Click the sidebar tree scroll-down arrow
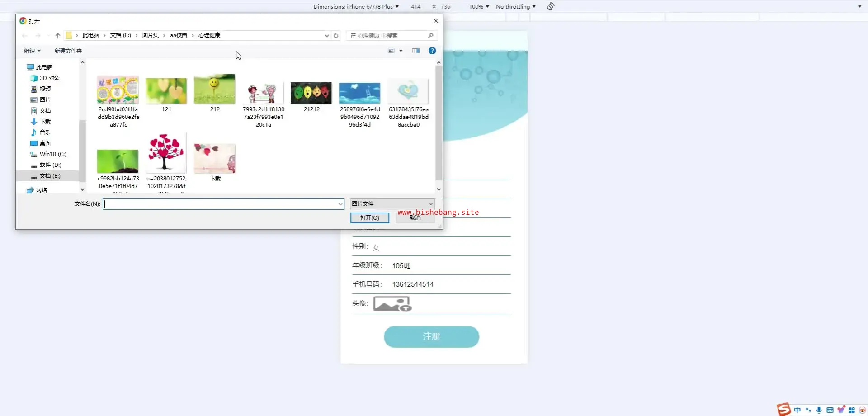Image resolution: width=868 pixels, height=416 pixels. click(82, 189)
